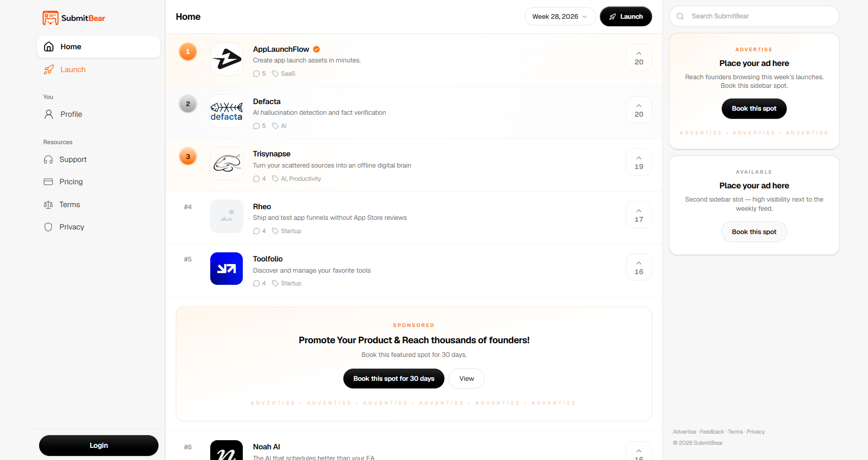Click the comment icon under AppLaunchFlow
The image size is (868, 460).
[256, 74]
